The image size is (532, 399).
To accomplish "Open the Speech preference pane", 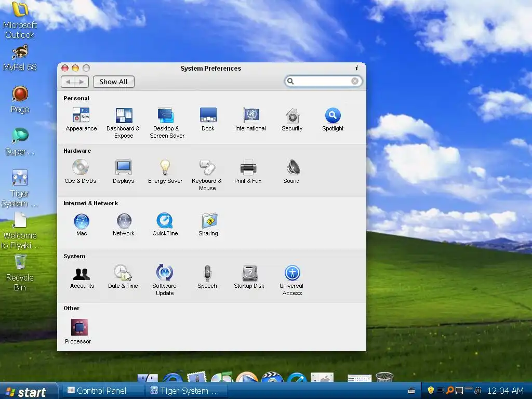I will (x=207, y=277).
